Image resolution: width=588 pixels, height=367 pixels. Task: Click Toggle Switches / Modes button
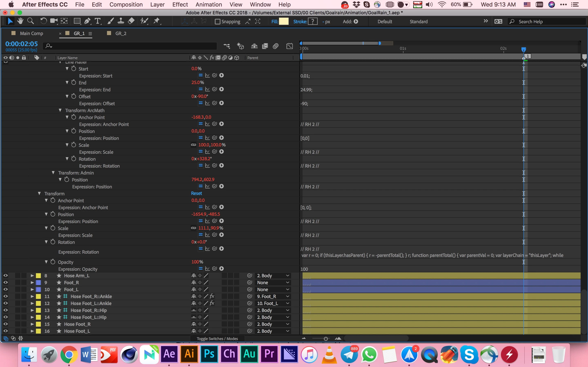pos(217,339)
